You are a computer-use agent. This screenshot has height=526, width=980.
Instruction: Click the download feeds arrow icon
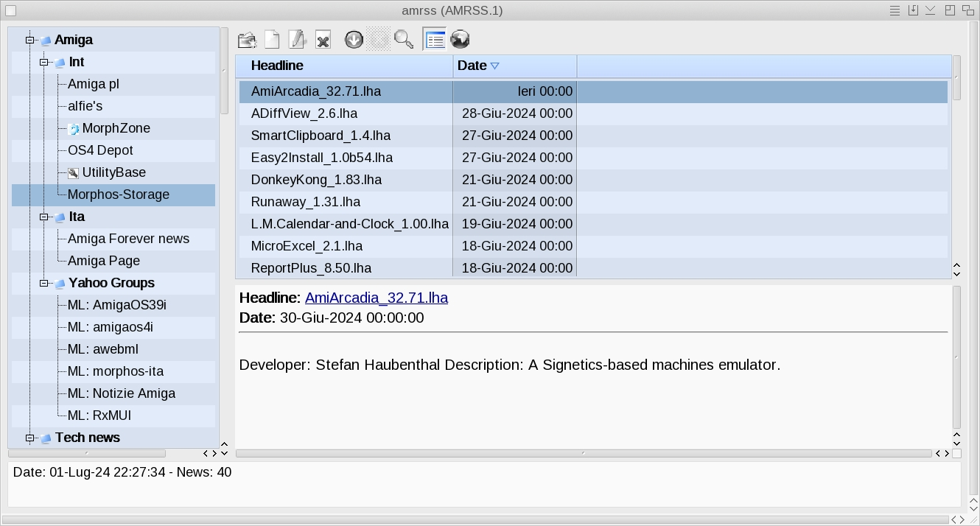coord(354,40)
